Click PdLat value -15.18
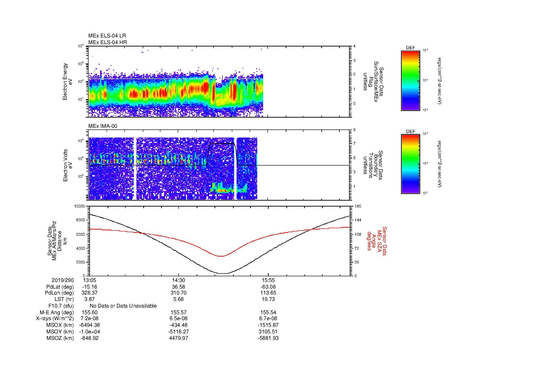This screenshot has width=555, height=392. pos(89,287)
